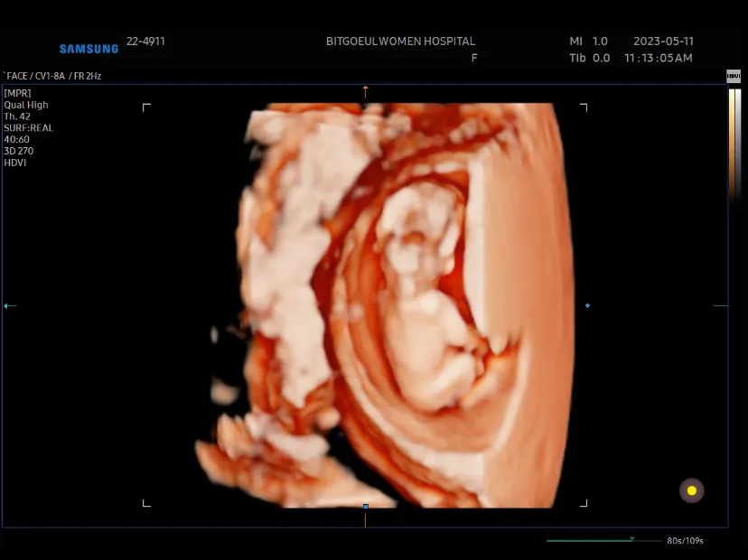
Task: Click the HDVI indicator icon at the top right
Action: coord(734,76)
